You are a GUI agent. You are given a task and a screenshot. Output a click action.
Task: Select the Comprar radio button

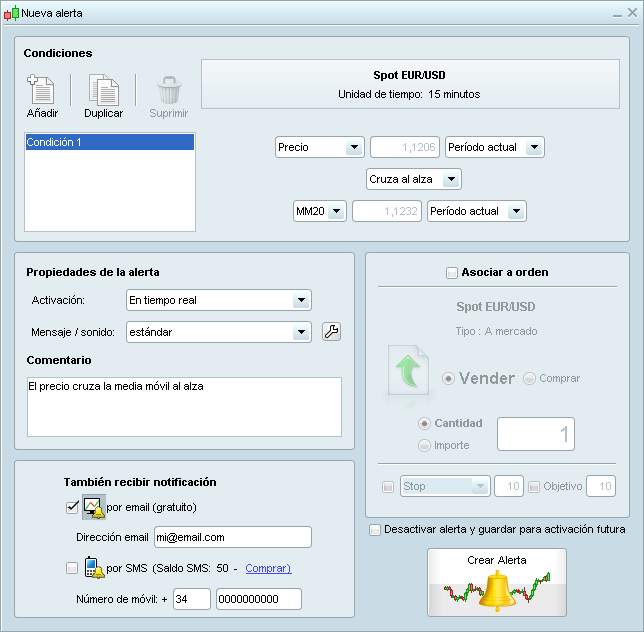tap(529, 378)
